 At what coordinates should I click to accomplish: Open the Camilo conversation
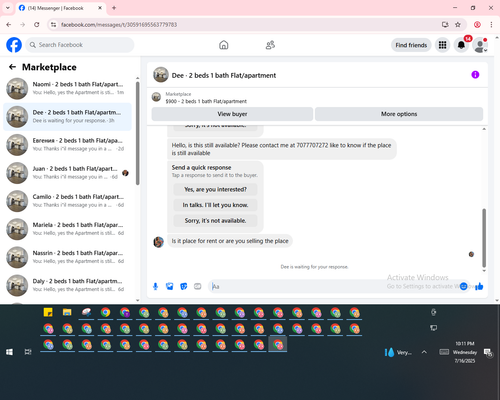coord(67,201)
